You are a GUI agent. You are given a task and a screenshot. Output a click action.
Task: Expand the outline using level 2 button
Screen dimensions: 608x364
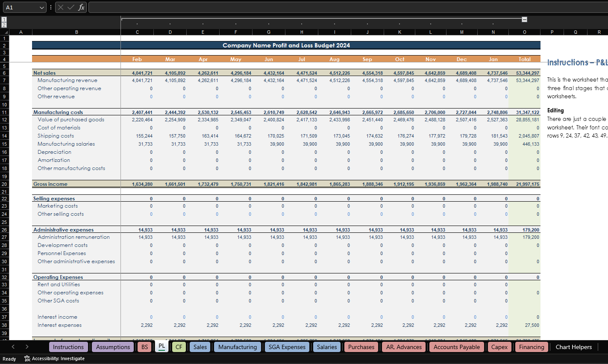4,25
